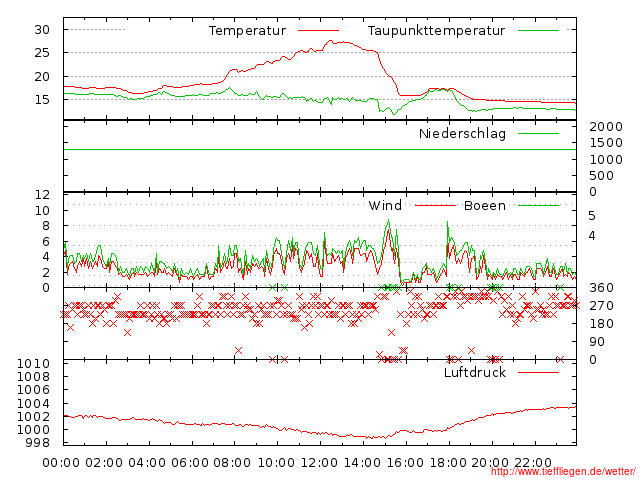Click the 270 wind direction axis label

click(x=601, y=306)
